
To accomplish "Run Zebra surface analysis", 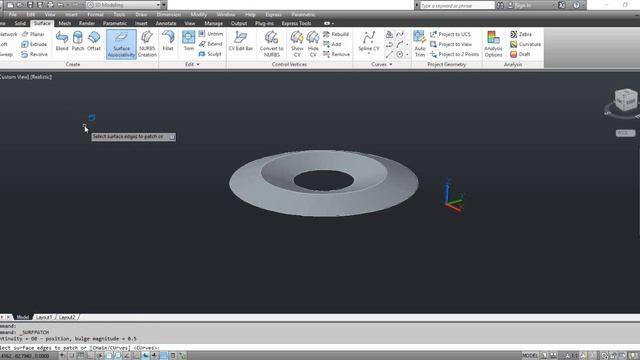I will point(521,34).
